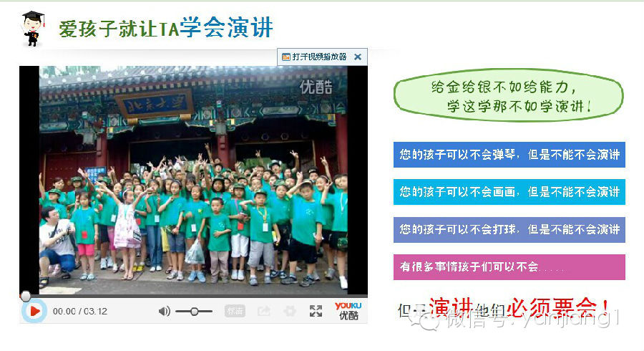Click the 爱孩子就让TA学会演讲 heading
This screenshot has width=644, height=351.
click(x=166, y=28)
